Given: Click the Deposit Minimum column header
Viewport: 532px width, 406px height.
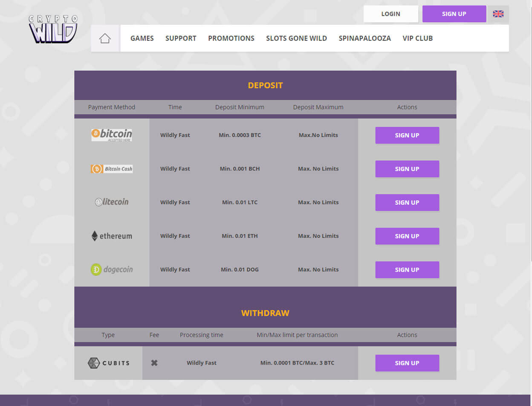Looking at the screenshot, I should pos(240,107).
